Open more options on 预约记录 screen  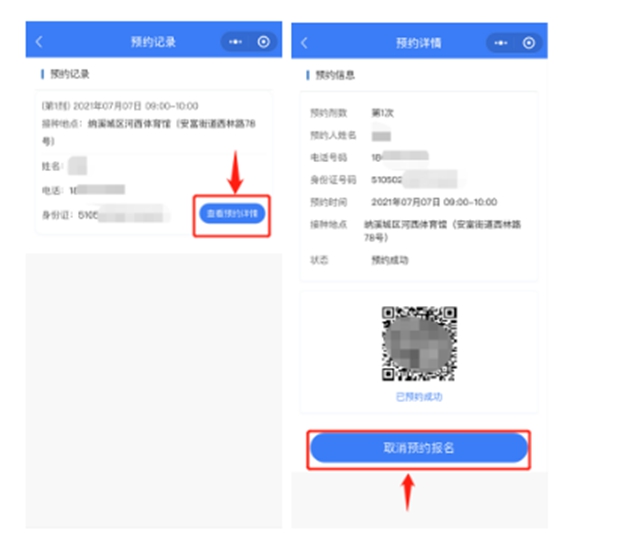click(236, 42)
